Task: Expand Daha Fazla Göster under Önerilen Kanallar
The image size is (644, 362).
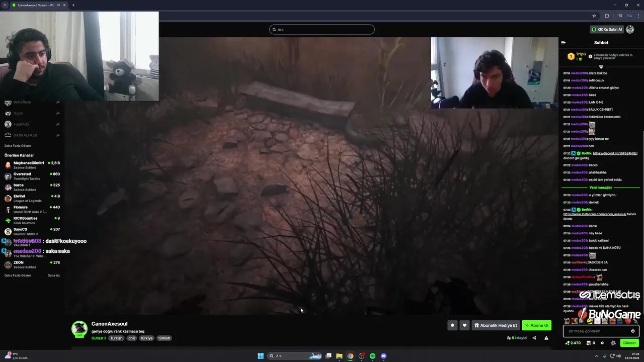Action: [18, 276]
